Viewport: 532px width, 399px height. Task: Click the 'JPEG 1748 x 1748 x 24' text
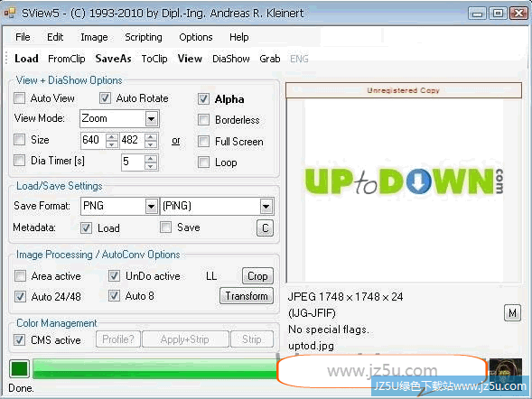point(345,297)
